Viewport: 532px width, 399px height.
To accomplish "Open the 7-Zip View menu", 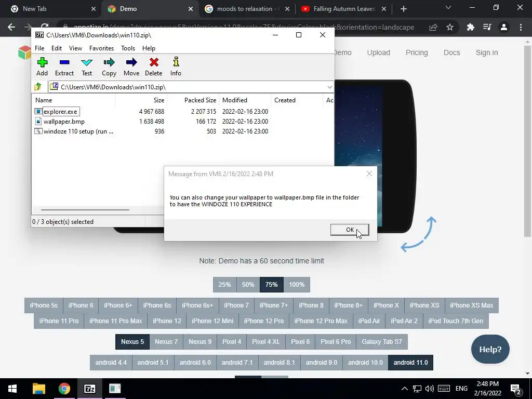I will pyautogui.click(x=75, y=48).
